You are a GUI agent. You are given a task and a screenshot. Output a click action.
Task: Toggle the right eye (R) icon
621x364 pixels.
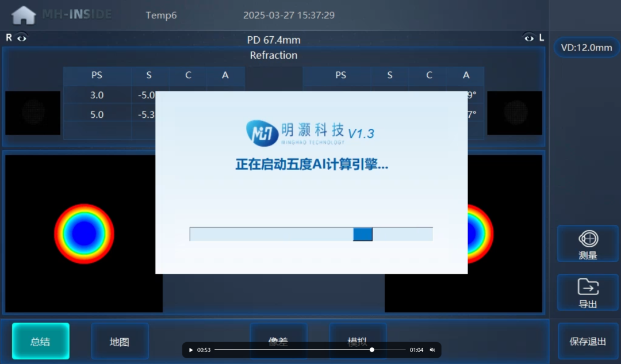click(22, 38)
